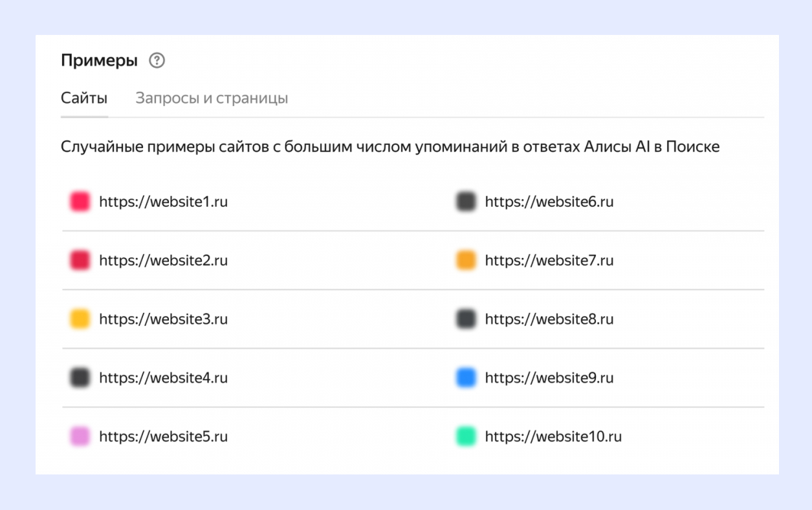Click the dark favicon beside website8.ru
The image size is (812, 510).
466,319
